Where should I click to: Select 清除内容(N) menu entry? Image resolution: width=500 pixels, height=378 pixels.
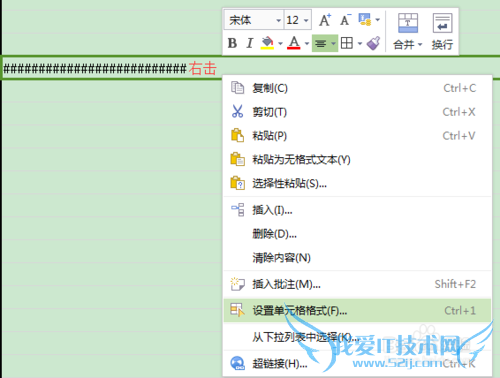[357, 258]
